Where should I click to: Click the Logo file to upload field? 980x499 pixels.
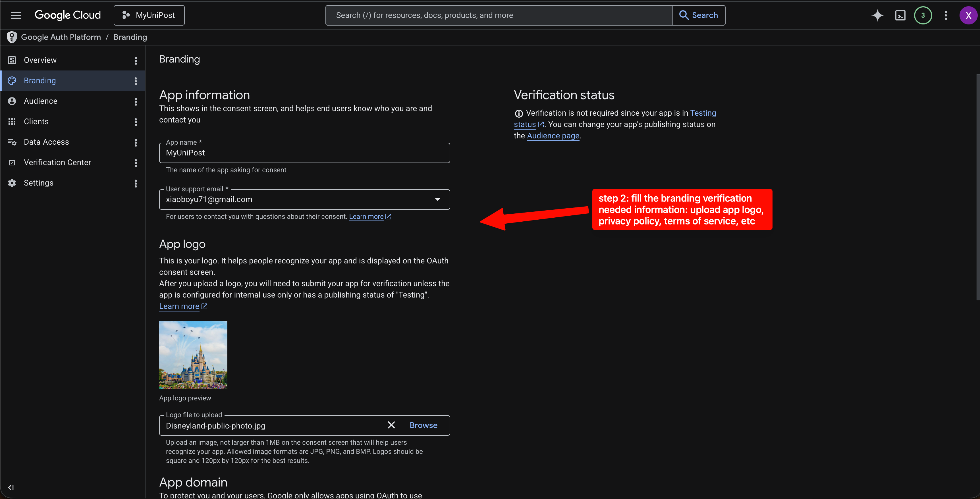coord(304,425)
